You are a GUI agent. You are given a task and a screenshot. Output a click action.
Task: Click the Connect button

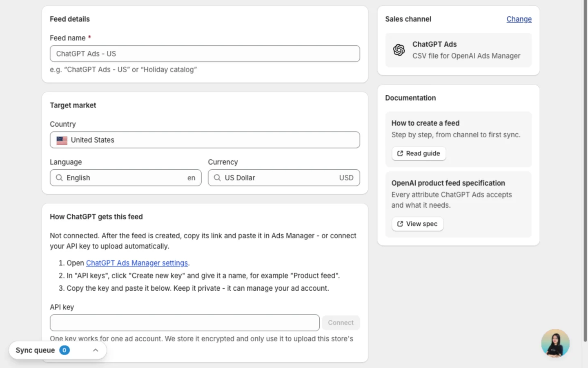click(x=341, y=323)
